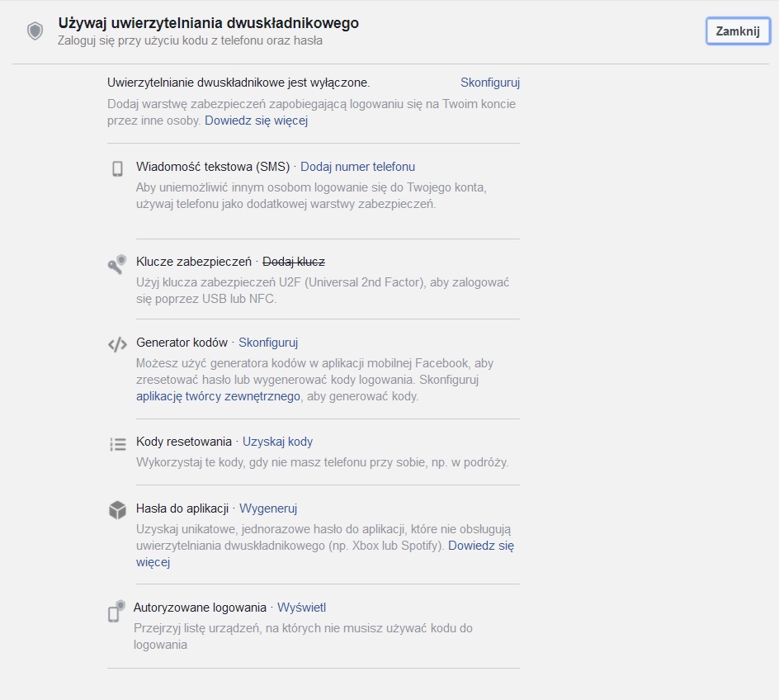
Task: Click the code generator brackets icon
Action: pyautogui.click(x=117, y=344)
